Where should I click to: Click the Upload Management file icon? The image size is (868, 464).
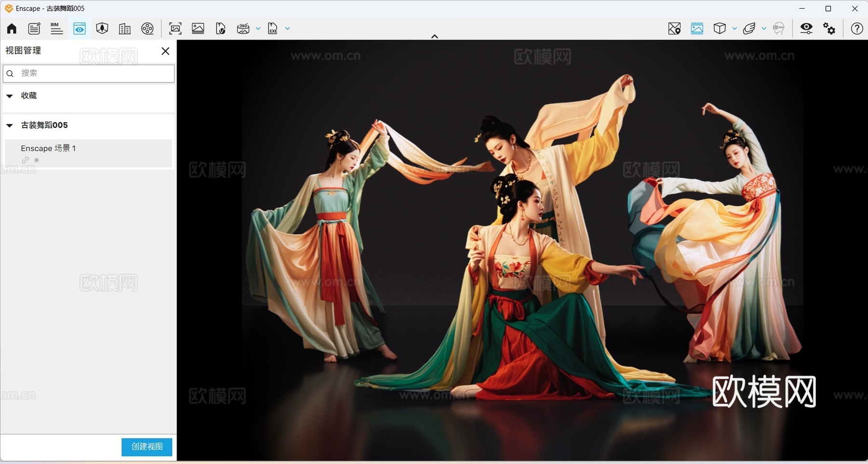click(x=220, y=29)
